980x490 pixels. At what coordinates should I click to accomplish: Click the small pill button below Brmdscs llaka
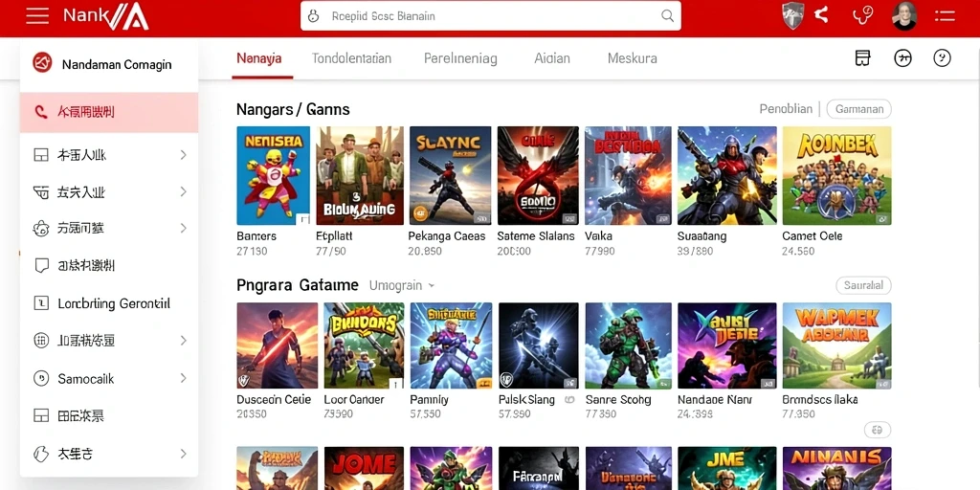coord(877,430)
